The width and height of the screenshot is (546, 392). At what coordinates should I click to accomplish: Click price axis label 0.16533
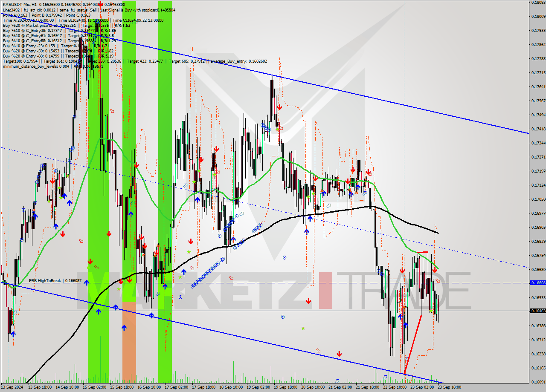(538, 298)
